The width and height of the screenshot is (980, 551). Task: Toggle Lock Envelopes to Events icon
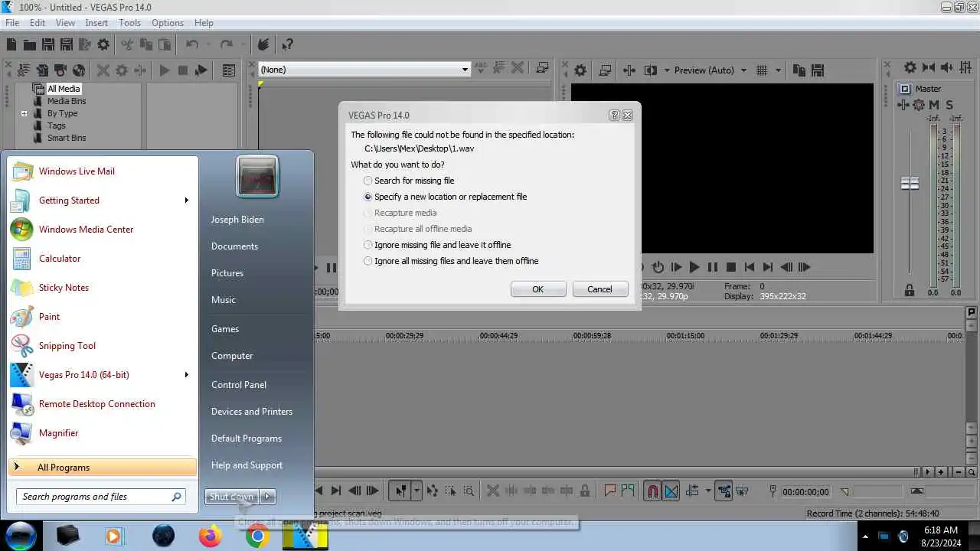[x=724, y=491]
